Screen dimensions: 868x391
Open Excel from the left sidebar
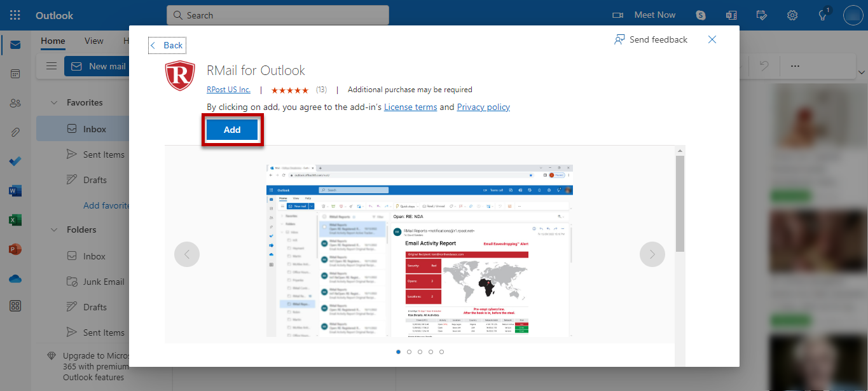(15, 220)
